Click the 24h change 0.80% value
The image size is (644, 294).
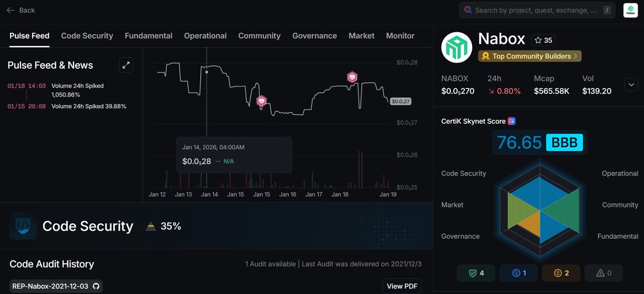coord(504,91)
